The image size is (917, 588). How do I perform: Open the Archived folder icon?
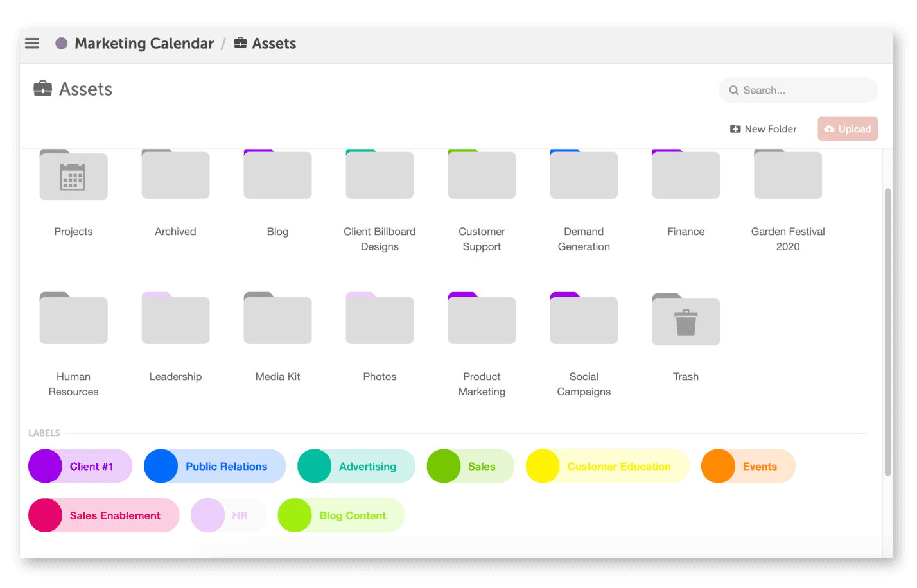pyautogui.click(x=175, y=175)
